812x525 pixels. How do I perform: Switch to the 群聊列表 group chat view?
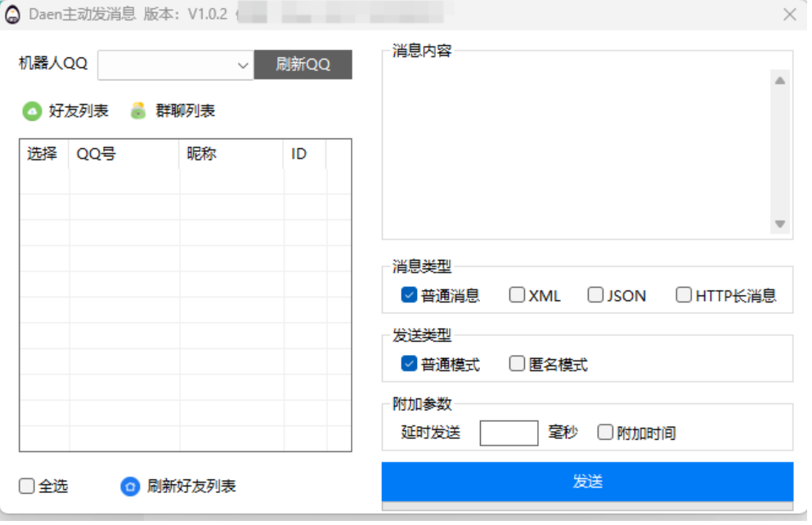[x=184, y=110]
